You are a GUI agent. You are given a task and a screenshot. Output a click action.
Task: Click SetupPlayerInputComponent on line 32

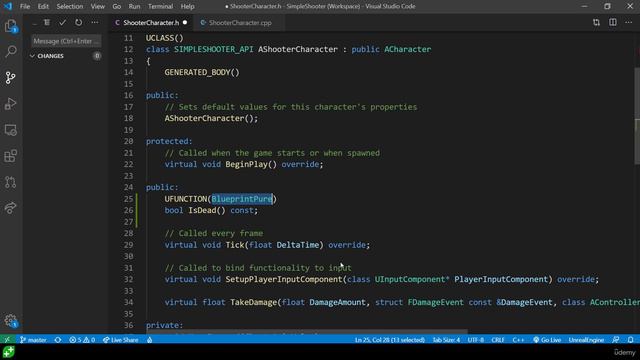click(x=284, y=279)
